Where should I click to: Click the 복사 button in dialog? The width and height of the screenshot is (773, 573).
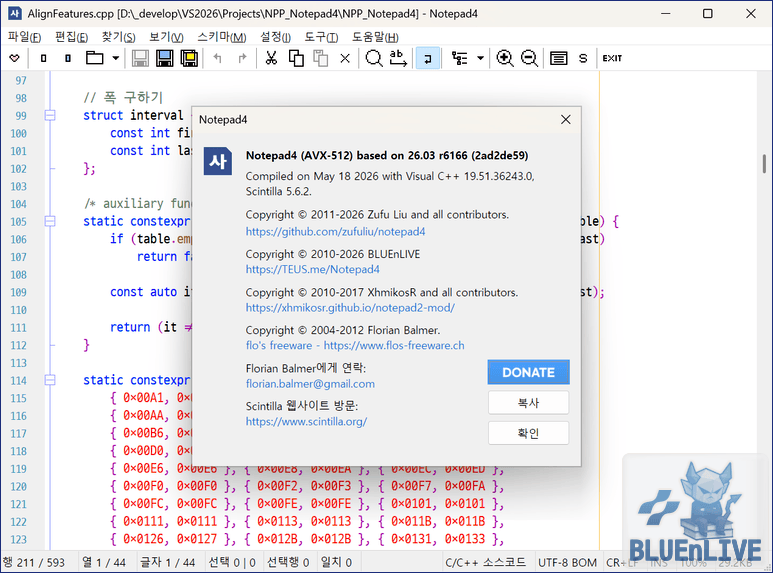(528, 403)
